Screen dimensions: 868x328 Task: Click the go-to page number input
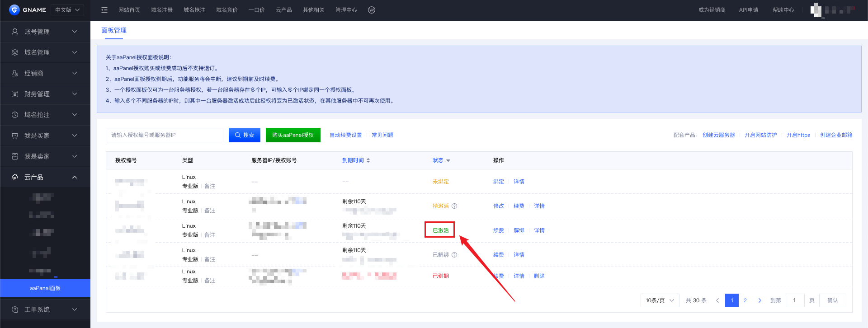click(795, 300)
